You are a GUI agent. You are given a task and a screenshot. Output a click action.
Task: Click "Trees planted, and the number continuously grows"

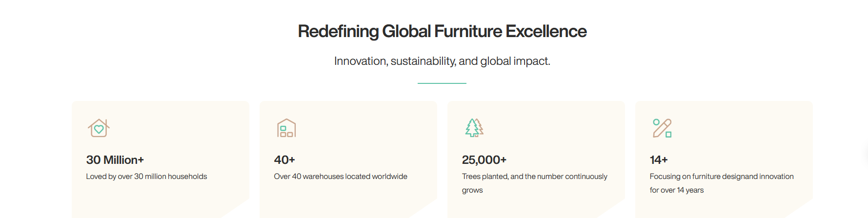tap(535, 183)
